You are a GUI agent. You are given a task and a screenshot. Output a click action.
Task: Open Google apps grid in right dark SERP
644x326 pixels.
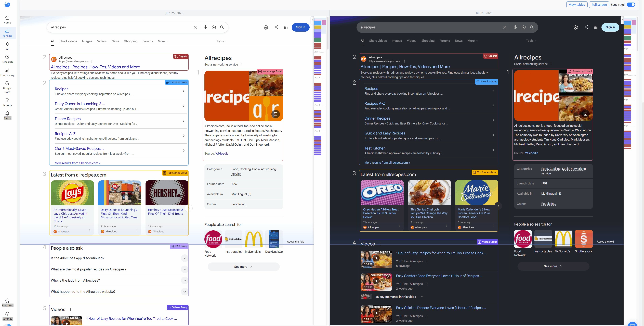tap(596, 27)
